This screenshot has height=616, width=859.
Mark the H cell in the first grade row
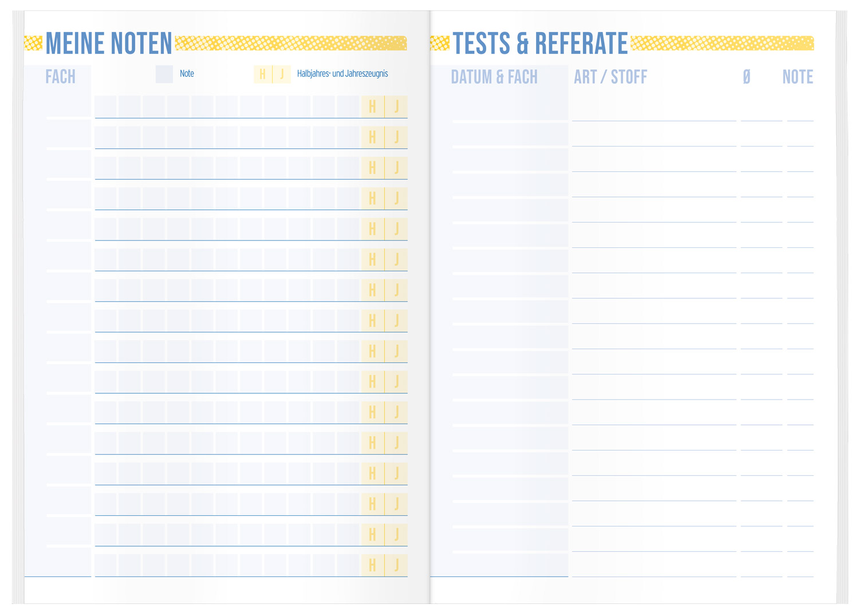pos(372,106)
